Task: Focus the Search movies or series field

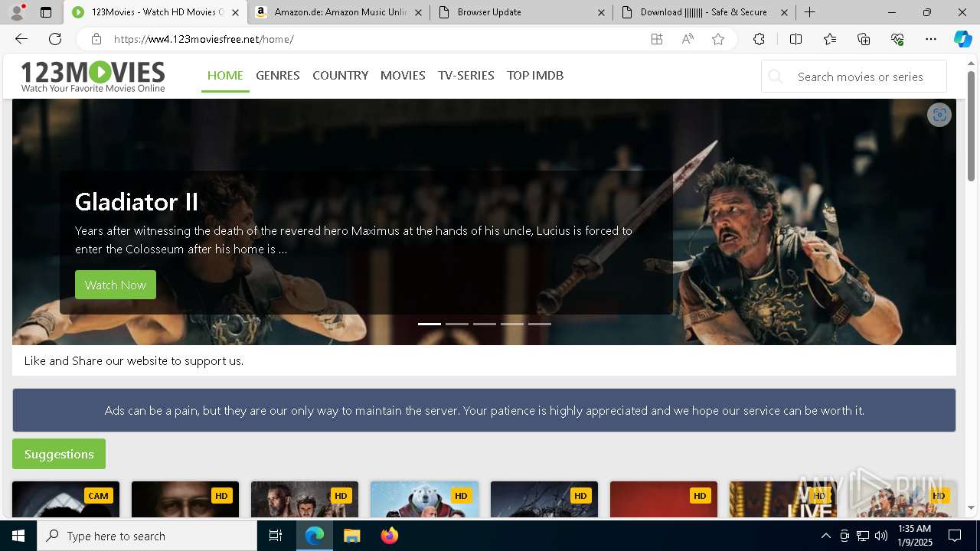Action: 854,77
